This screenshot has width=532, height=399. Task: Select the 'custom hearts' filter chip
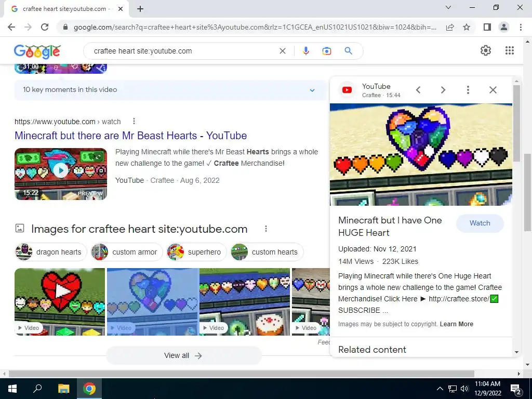(x=267, y=252)
